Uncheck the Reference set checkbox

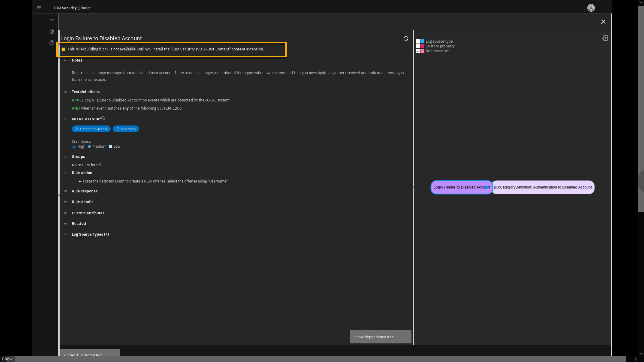coord(418,51)
